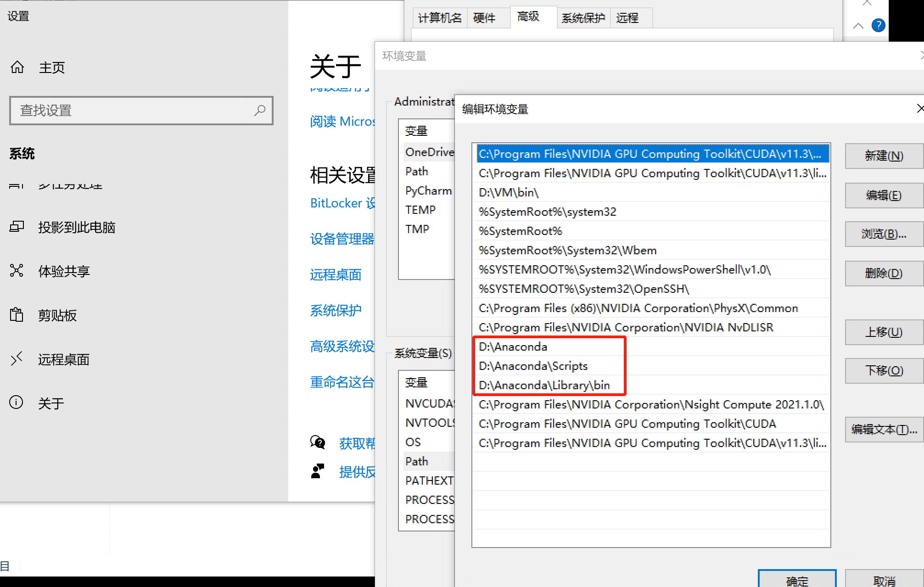
Task: Click 浏览(B)... button
Action: [x=884, y=234]
